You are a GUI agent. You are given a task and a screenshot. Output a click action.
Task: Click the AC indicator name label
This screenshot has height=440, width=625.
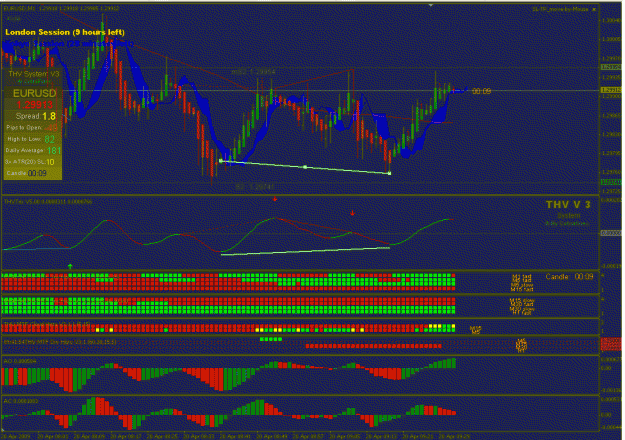click(21, 401)
